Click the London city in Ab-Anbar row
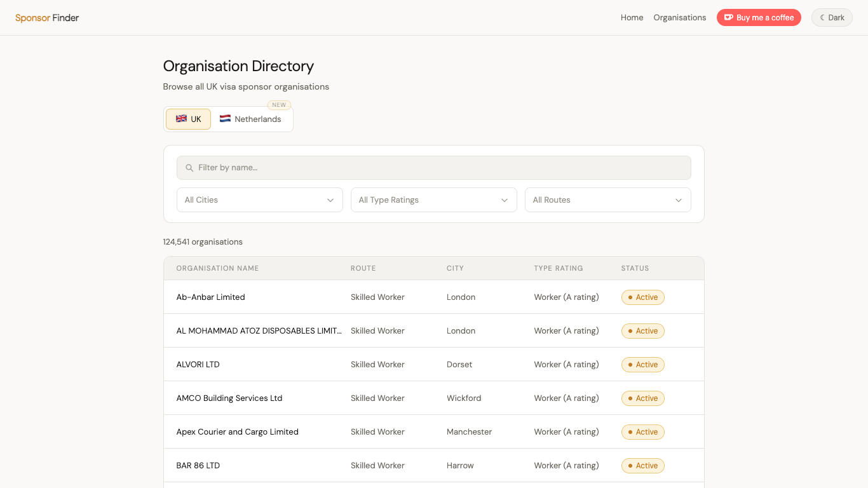The image size is (868, 488). (x=461, y=297)
